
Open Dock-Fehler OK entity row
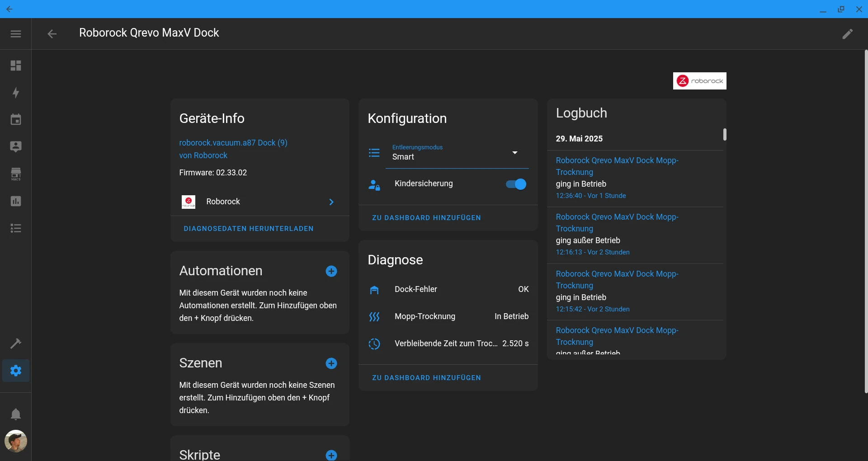point(448,289)
